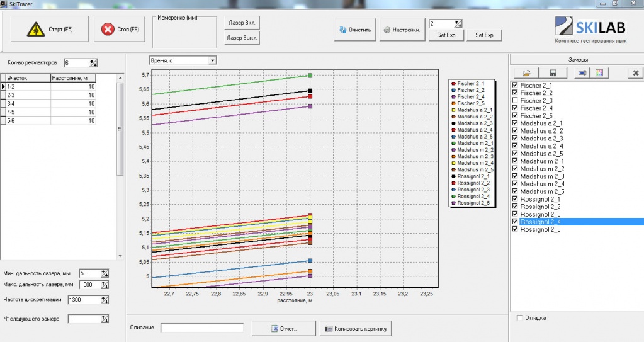Click the SKILAB logo

pyautogui.click(x=590, y=30)
